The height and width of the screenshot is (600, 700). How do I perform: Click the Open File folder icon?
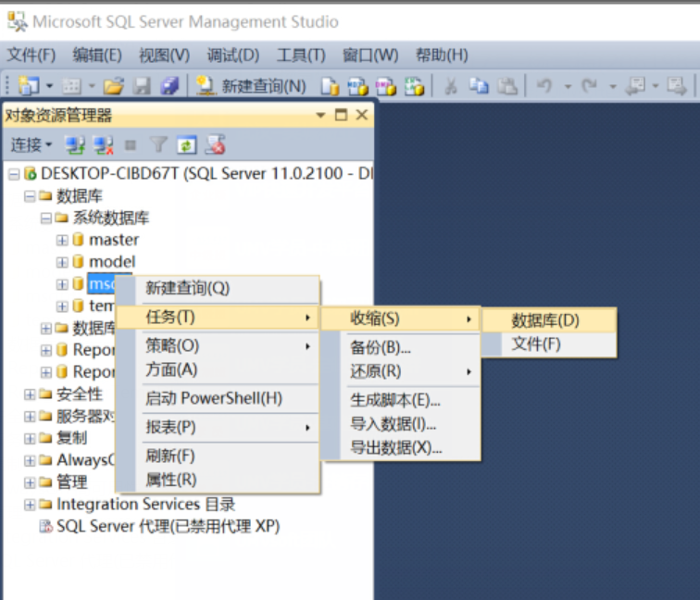(113, 86)
